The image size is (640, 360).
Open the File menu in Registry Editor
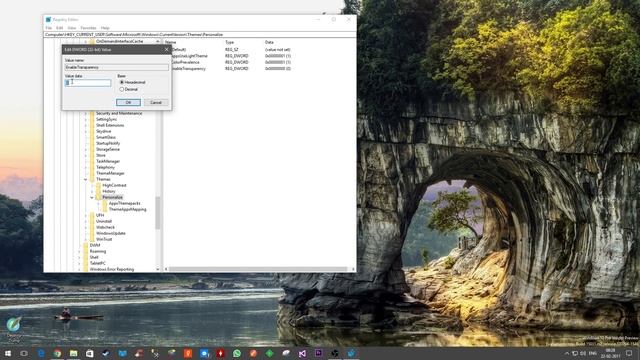[49, 28]
